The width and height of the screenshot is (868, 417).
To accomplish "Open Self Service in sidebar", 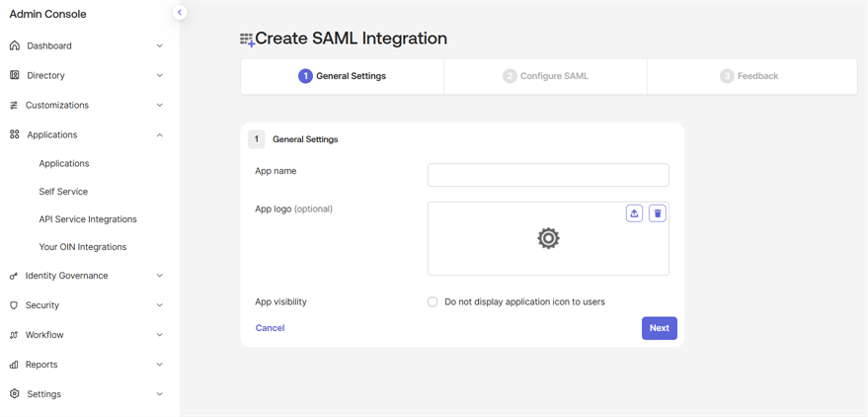I will (x=63, y=191).
